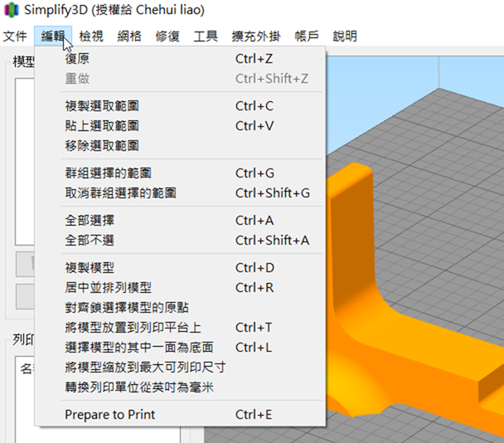Open the 說明 menu

click(x=345, y=37)
